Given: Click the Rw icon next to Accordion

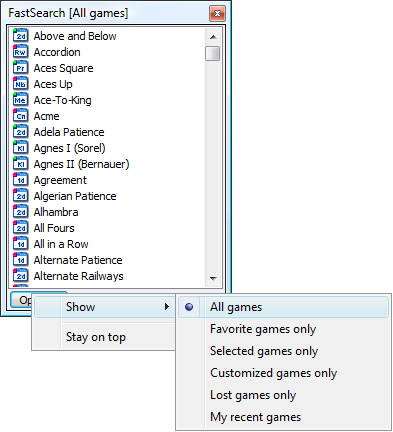Looking at the screenshot, I should point(20,52).
